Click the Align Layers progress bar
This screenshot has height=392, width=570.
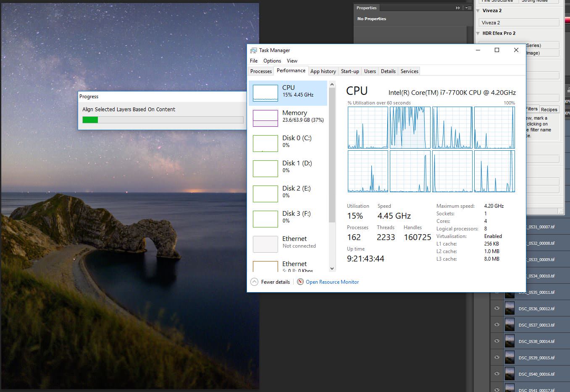coord(163,120)
